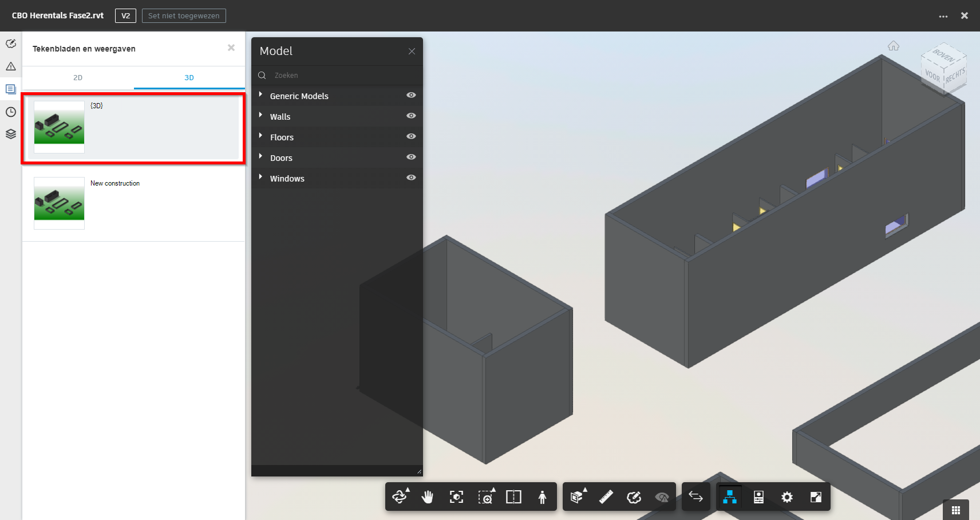Select the Generic Models row label
This screenshot has width=980, height=520.
point(299,96)
